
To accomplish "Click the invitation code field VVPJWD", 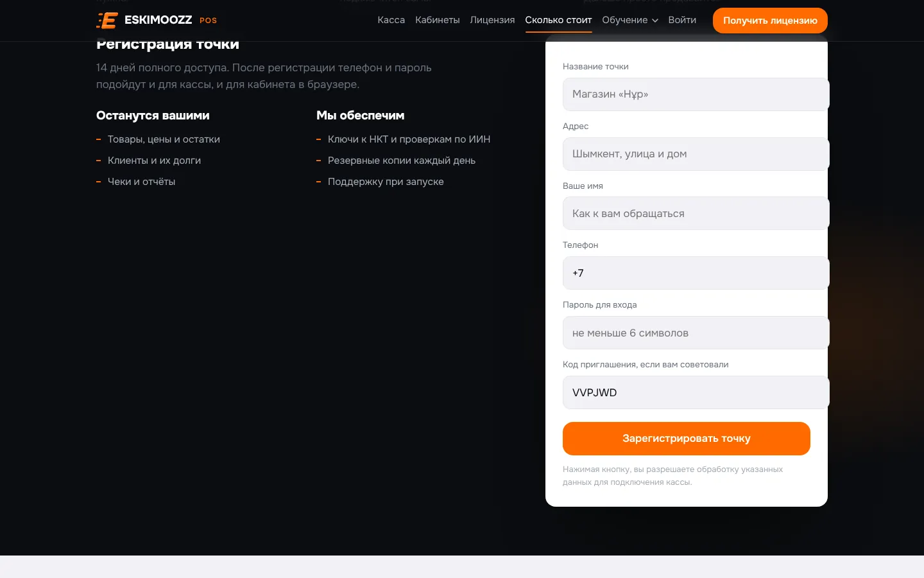I will [x=696, y=392].
